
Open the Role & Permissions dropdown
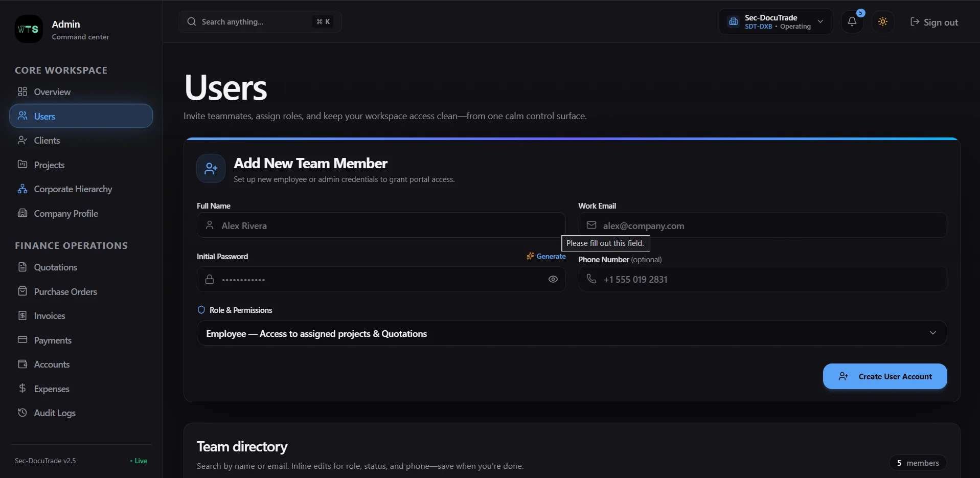point(572,333)
